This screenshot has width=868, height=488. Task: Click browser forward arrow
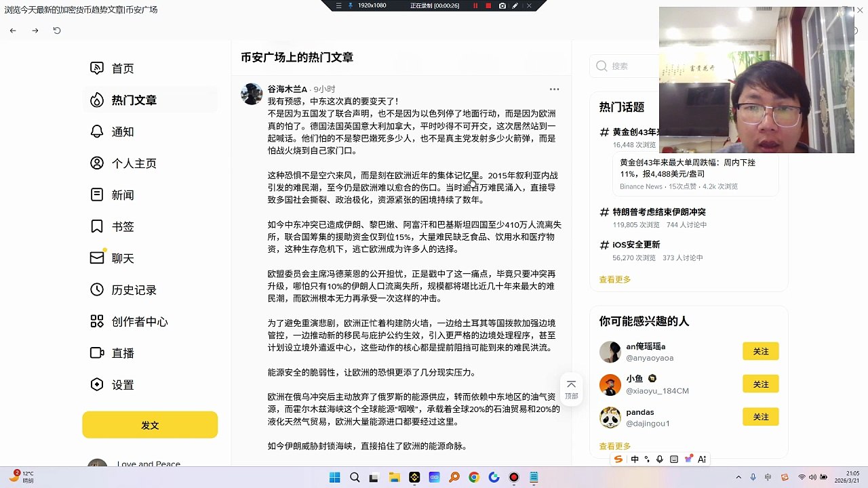pyautogui.click(x=35, y=30)
